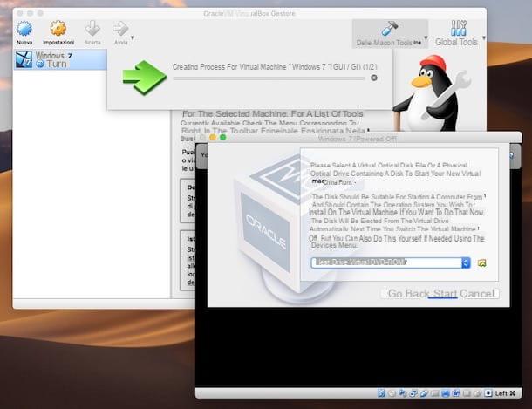This screenshot has height=409, width=532.
Task: Click the USB status bar indicator
Action: [x=424, y=393]
